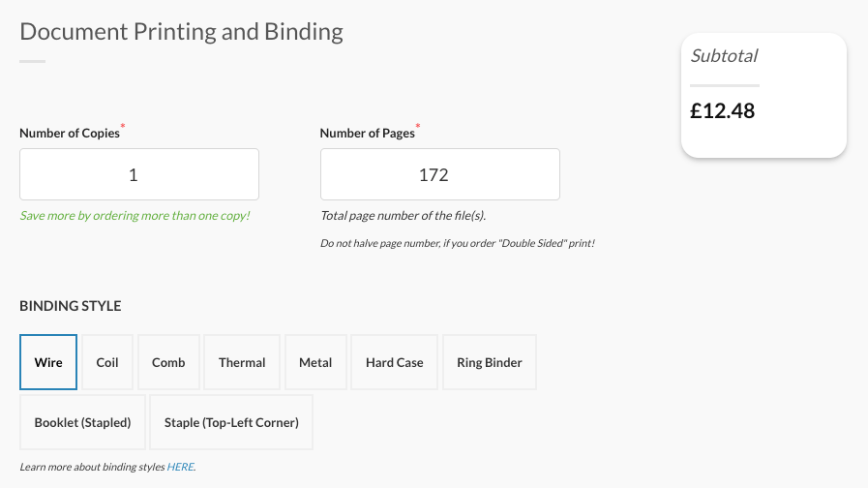Click the Double Sided page note

tap(457, 243)
